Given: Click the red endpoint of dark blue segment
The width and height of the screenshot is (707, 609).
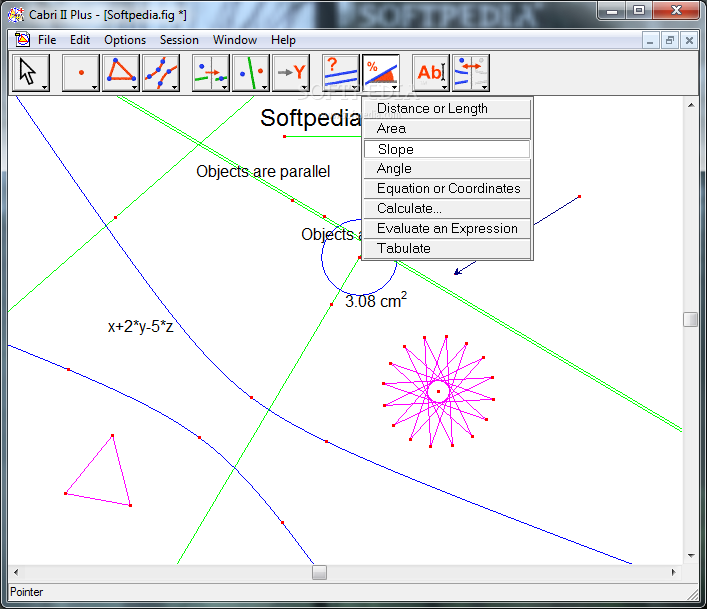Looking at the screenshot, I should 579,197.
